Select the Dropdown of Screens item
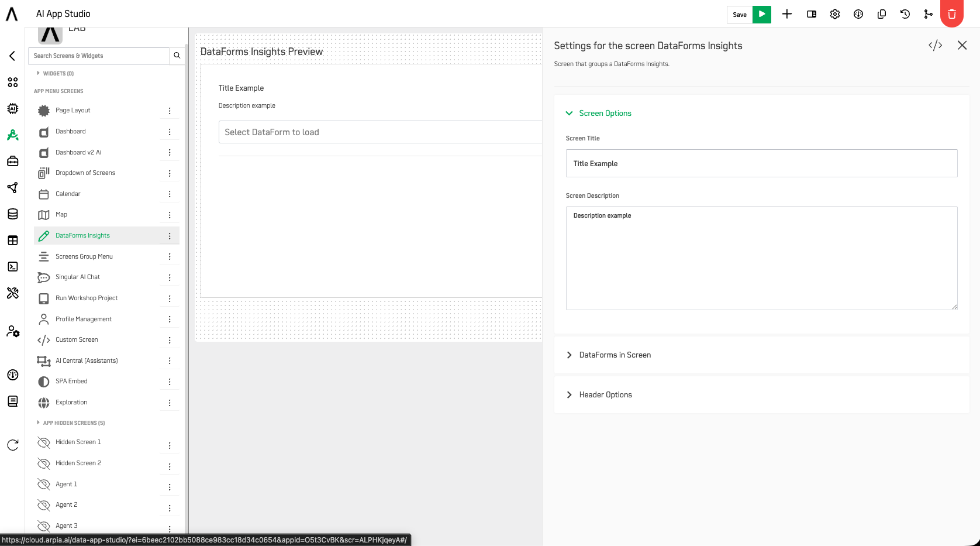The height and width of the screenshot is (546, 980). 85,173
